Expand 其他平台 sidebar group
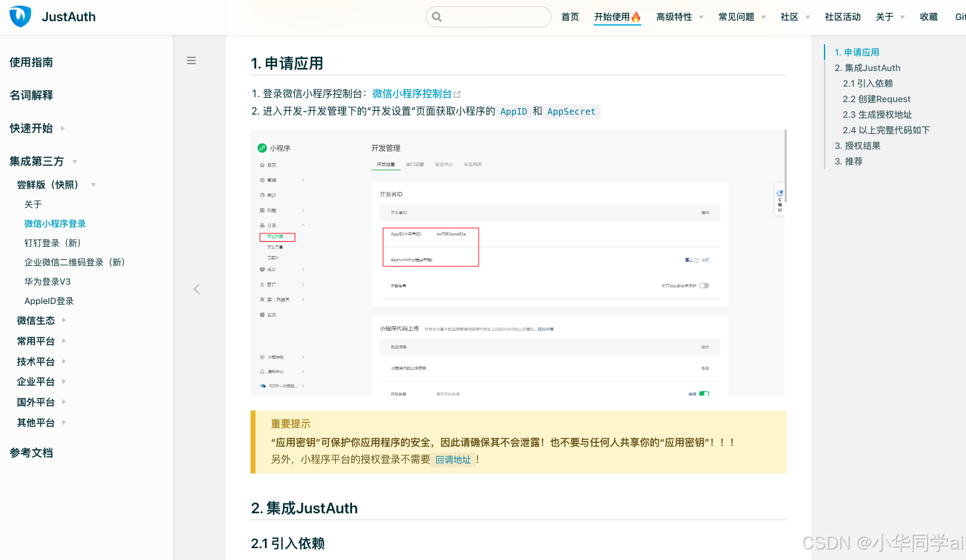The height and width of the screenshot is (560, 966). (x=41, y=423)
